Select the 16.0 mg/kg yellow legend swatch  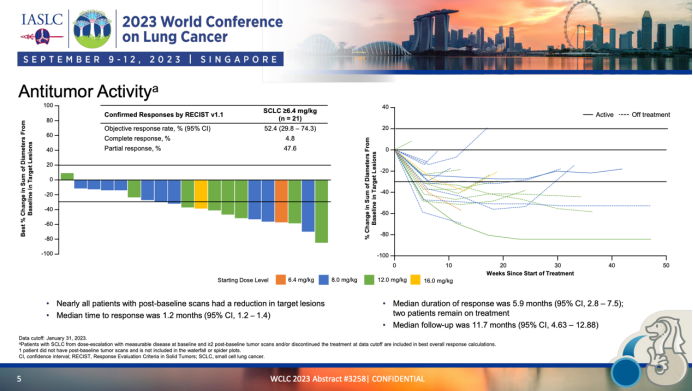[x=415, y=280]
